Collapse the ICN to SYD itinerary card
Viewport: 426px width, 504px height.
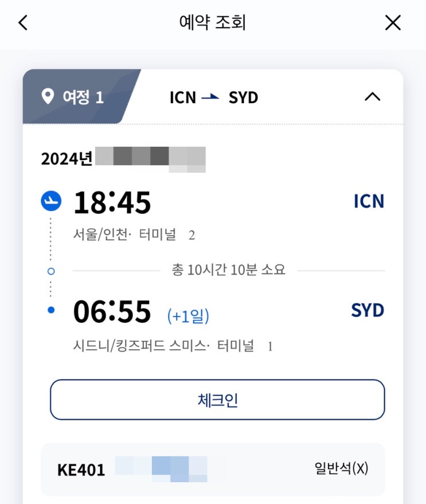coord(372,97)
